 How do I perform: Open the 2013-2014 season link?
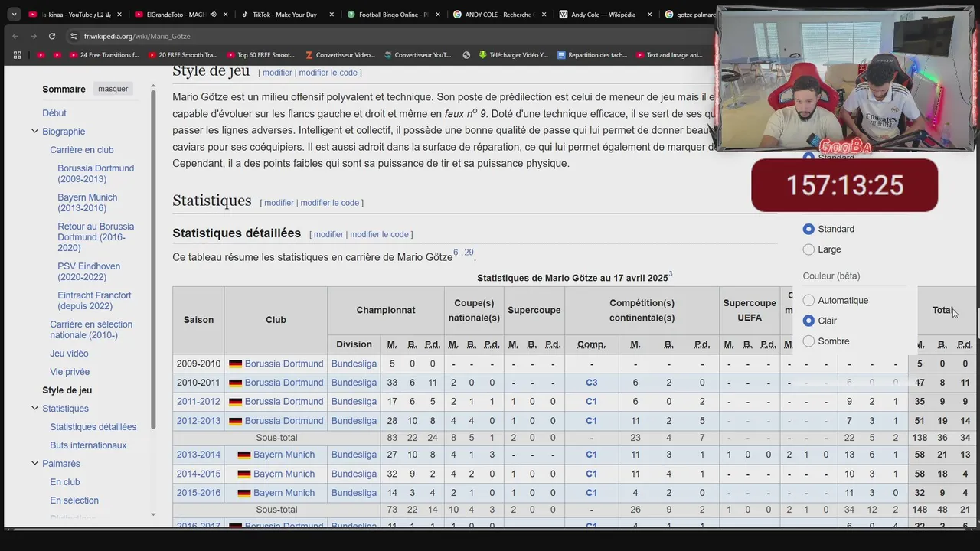pyautogui.click(x=198, y=455)
